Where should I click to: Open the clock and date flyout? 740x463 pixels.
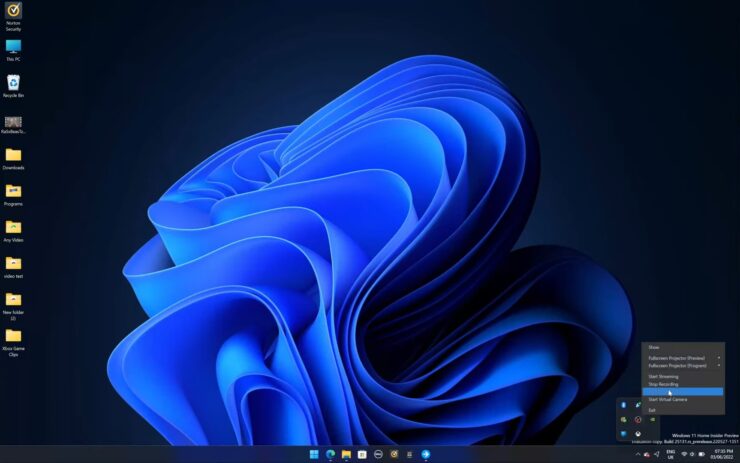722,455
